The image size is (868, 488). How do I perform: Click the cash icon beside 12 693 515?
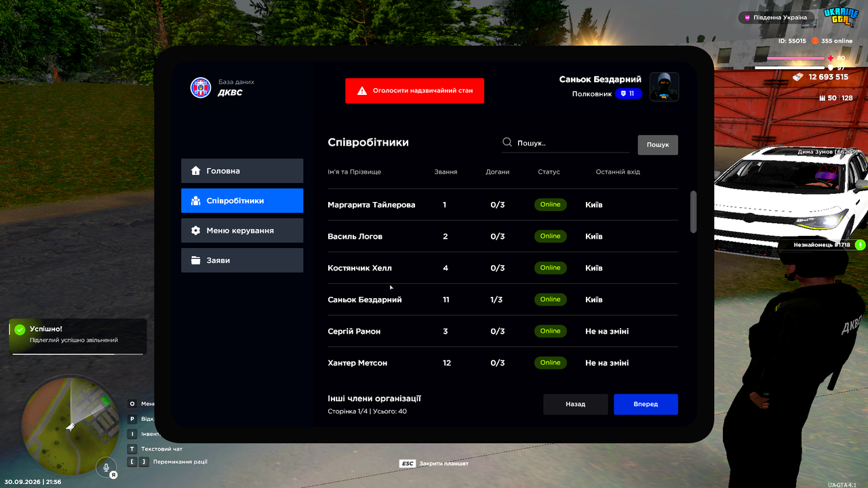click(798, 77)
